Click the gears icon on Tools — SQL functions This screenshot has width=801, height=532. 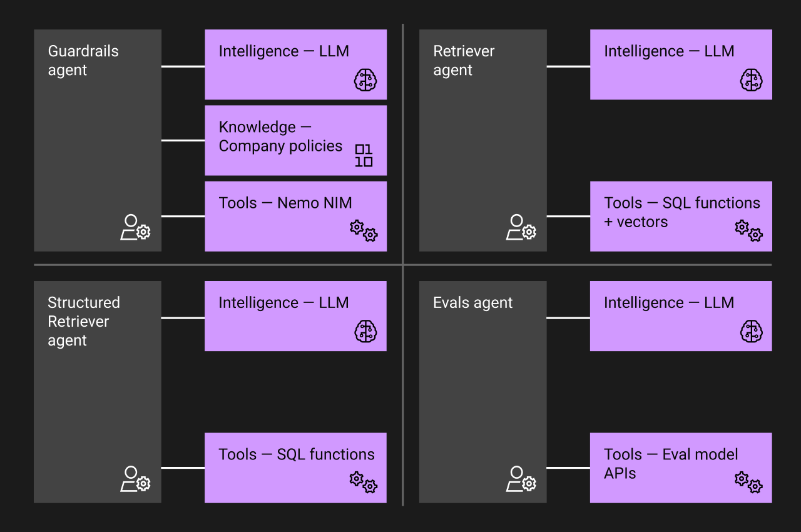click(364, 483)
